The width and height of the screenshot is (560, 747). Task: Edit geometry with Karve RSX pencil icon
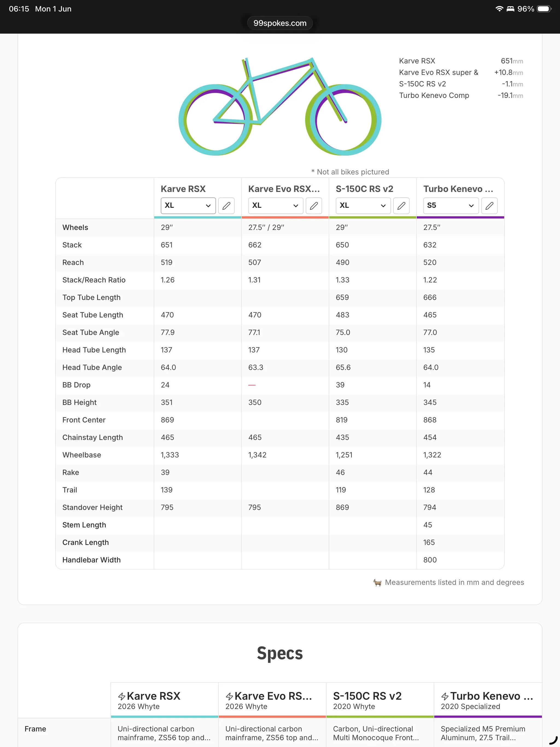point(226,206)
